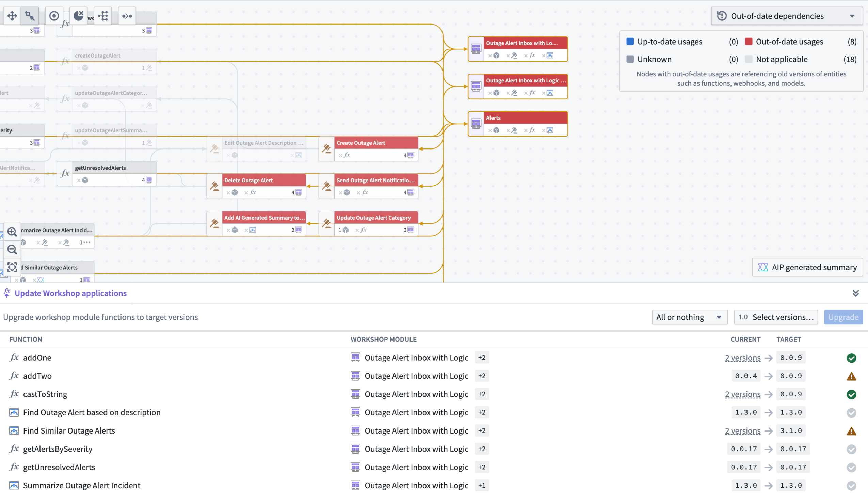The image size is (868, 502).
Task: Click the Upgrade button
Action: coord(843,317)
